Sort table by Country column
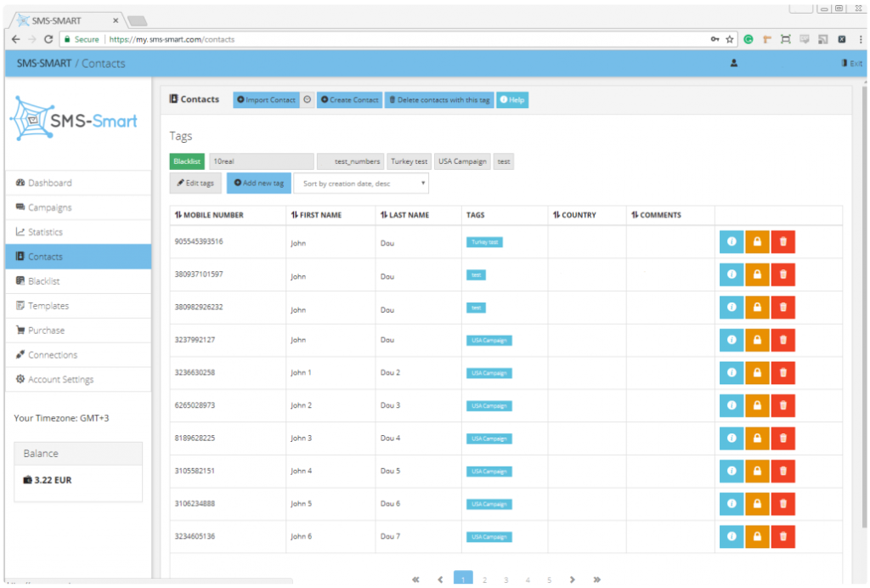The image size is (870, 588). tap(574, 215)
